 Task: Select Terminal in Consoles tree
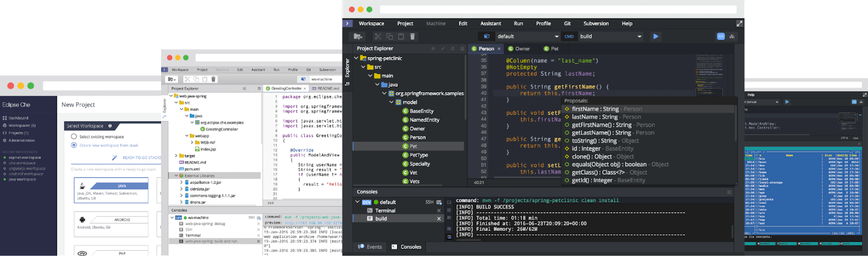pos(385,210)
